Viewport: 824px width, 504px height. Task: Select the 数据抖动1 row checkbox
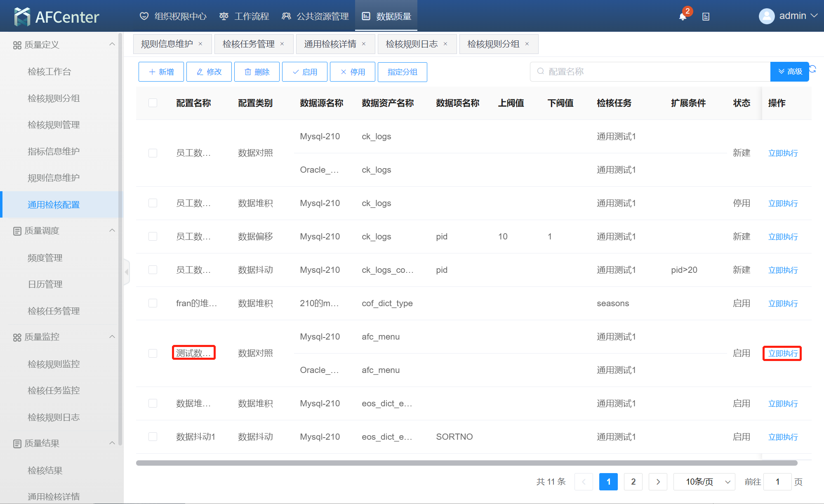click(153, 437)
